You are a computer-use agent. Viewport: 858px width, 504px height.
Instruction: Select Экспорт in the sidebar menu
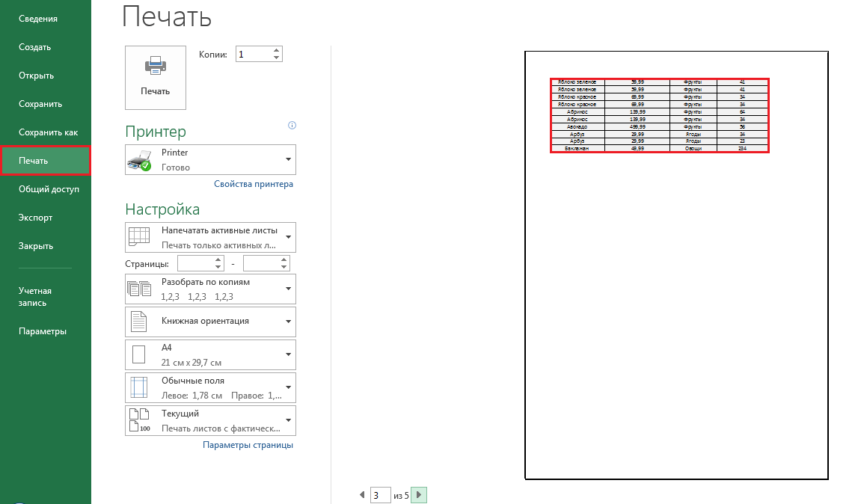(x=36, y=218)
